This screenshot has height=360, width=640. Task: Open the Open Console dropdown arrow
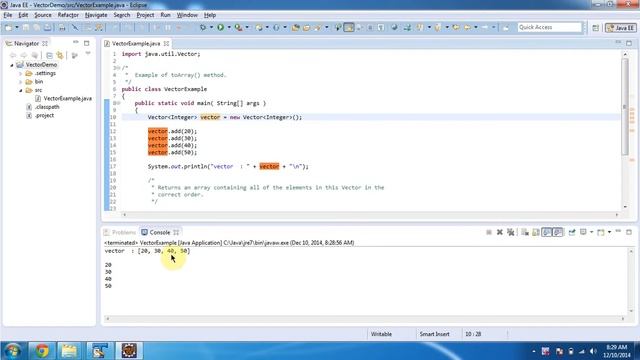[x=609, y=232]
